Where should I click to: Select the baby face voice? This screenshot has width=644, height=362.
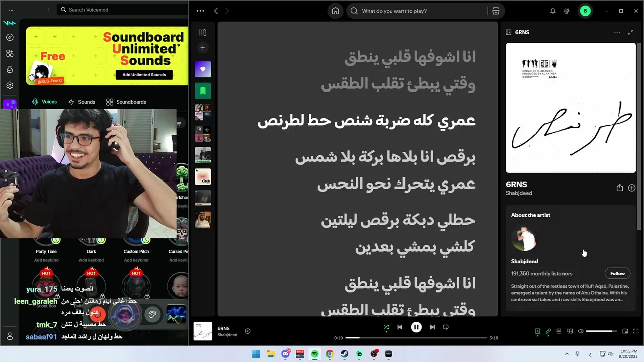[x=178, y=286]
